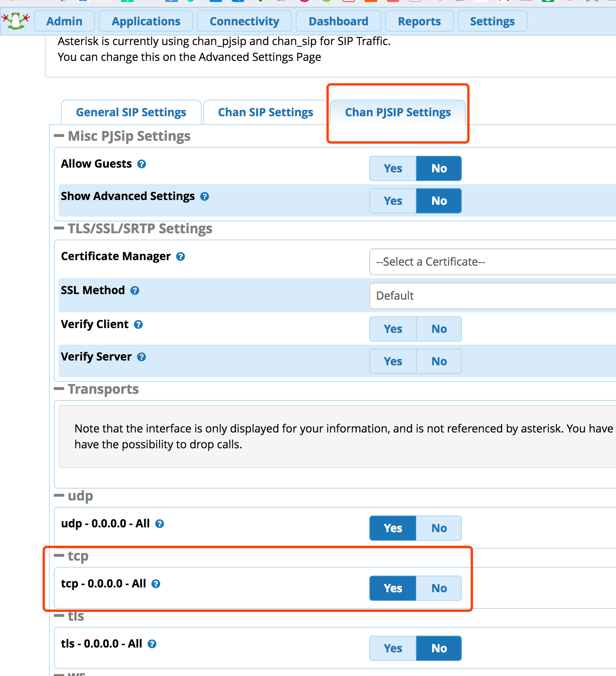Set Verify Server to No
This screenshot has height=676, width=616.
point(439,361)
